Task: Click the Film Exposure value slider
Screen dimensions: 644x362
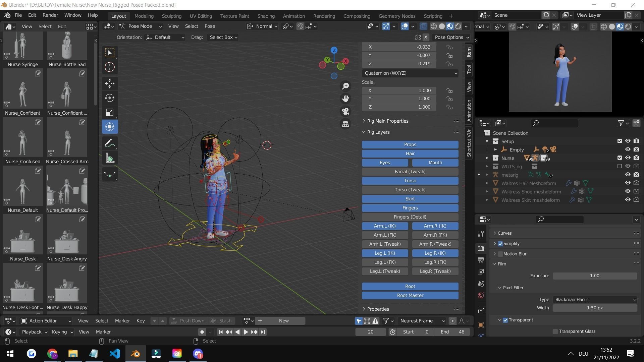Action: [595, 276]
